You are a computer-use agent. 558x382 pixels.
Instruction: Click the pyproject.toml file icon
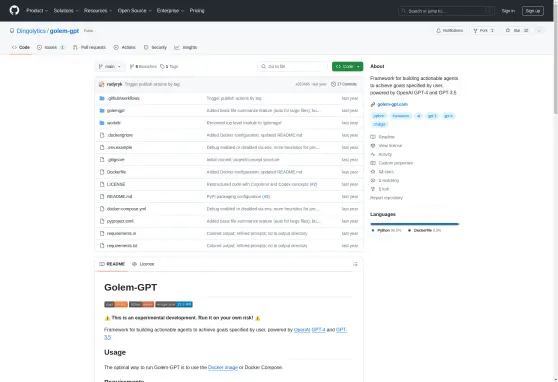point(102,221)
